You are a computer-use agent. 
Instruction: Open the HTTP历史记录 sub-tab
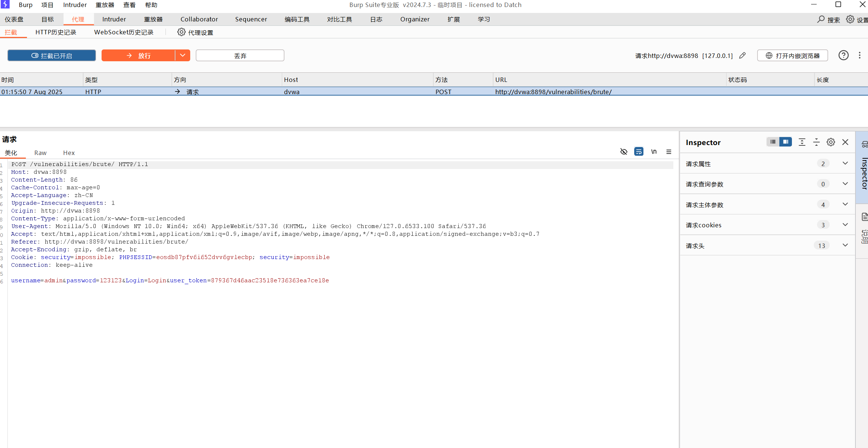(56, 32)
